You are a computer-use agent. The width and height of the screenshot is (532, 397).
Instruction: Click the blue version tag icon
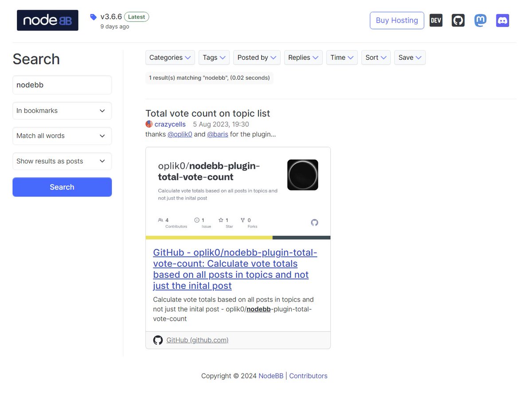(x=93, y=17)
